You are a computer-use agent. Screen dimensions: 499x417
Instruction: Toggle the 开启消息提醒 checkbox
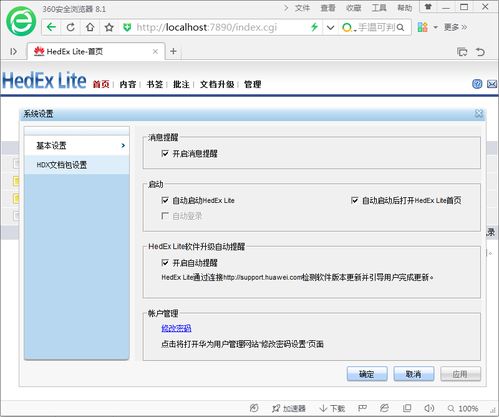(165, 153)
